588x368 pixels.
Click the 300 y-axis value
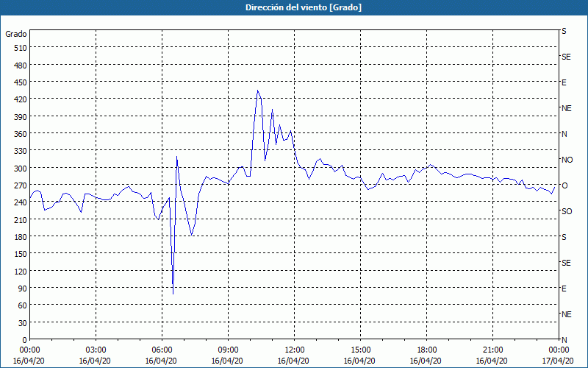click(x=21, y=169)
